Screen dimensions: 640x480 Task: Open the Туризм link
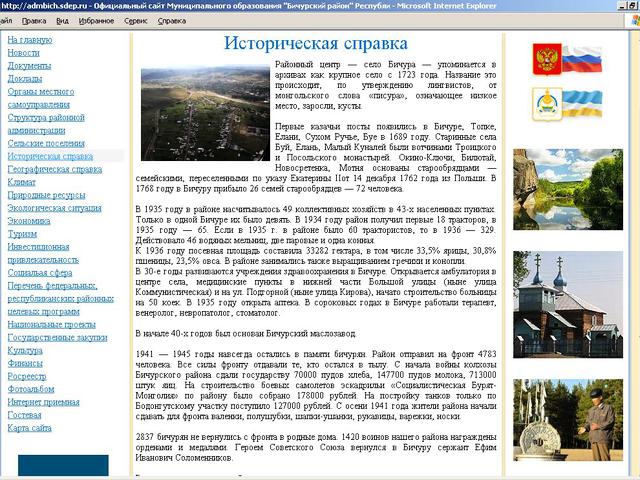[x=22, y=234]
